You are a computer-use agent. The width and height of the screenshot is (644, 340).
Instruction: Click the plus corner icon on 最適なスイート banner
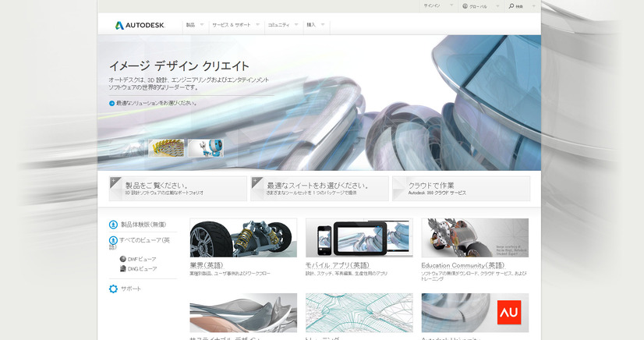[256, 182]
